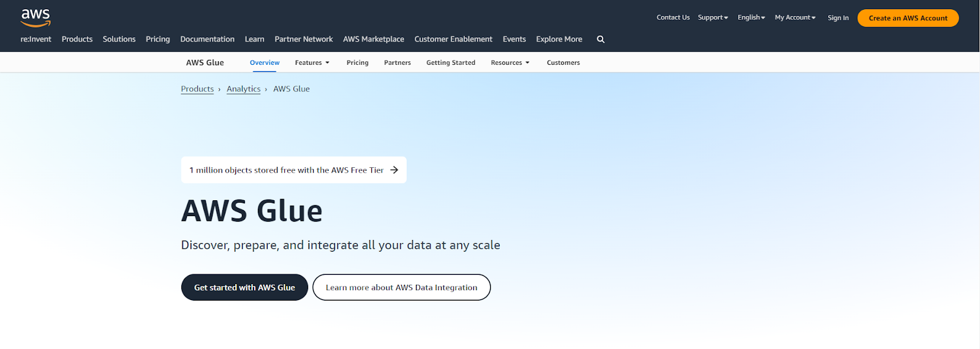Click the AWS Glue subnav title
Viewport: 980px width, 349px height.
coord(205,62)
